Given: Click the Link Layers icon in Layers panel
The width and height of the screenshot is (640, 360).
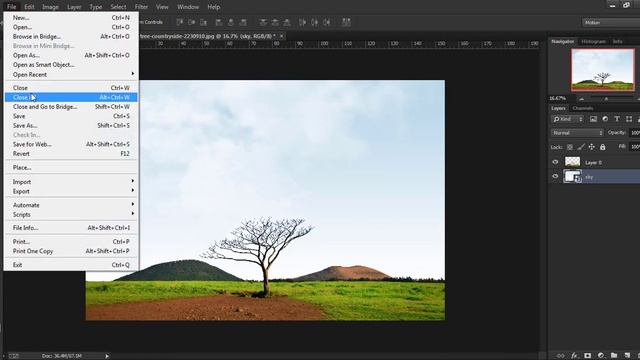Looking at the screenshot, I should click(560, 356).
